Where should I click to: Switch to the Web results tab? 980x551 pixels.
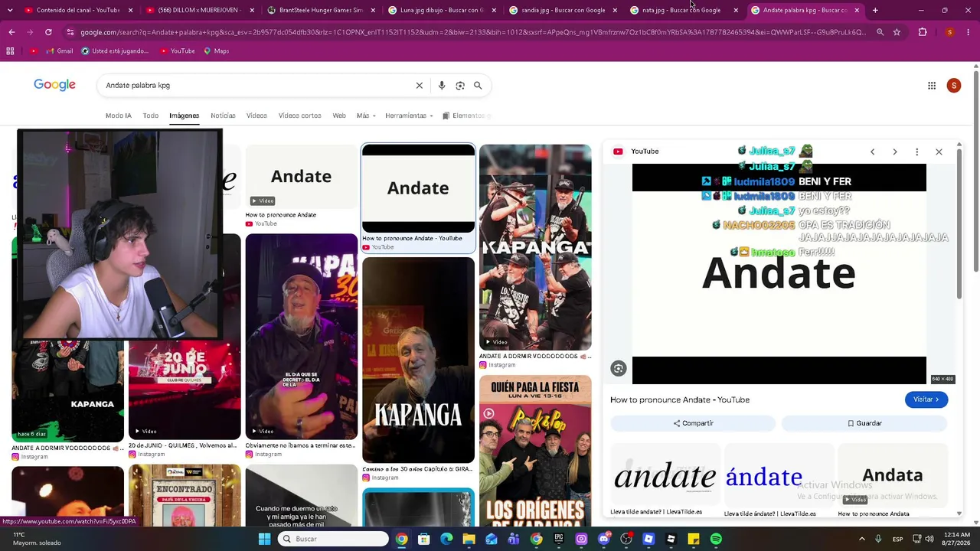click(x=339, y=116)
